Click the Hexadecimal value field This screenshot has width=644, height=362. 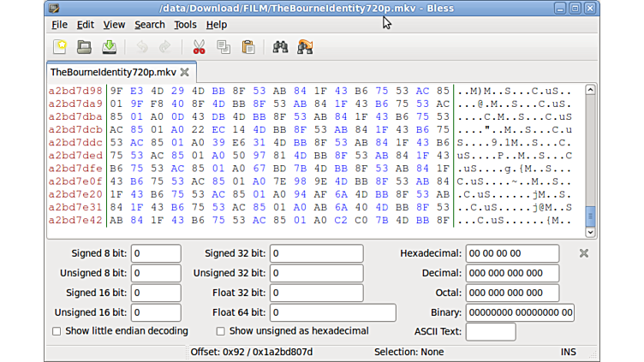[512, 253]
